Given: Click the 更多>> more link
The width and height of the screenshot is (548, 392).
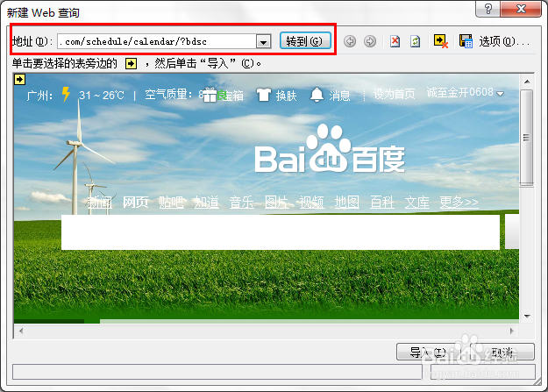Looking at the screenshot, I should (459, 202).
